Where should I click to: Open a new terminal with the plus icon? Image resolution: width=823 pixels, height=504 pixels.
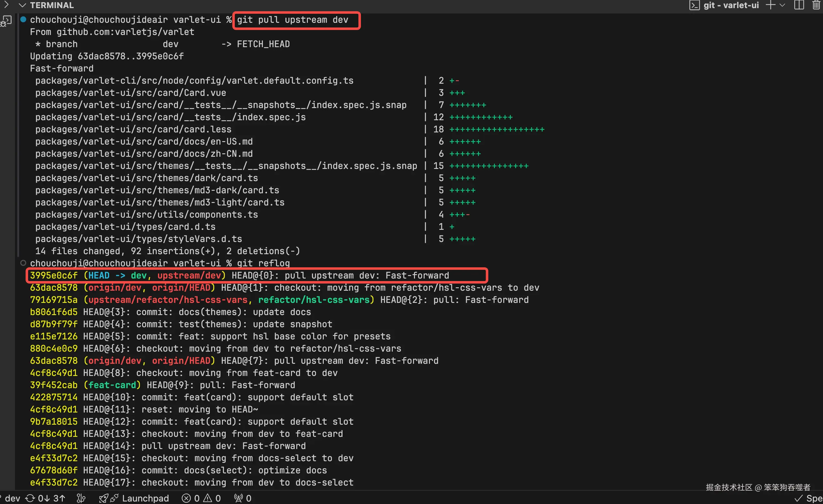[x=771, y=5]
